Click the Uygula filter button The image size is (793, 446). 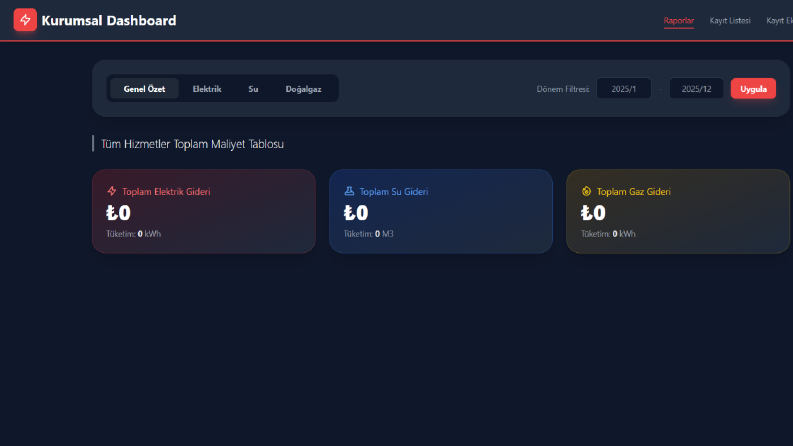tap(753, 88)
